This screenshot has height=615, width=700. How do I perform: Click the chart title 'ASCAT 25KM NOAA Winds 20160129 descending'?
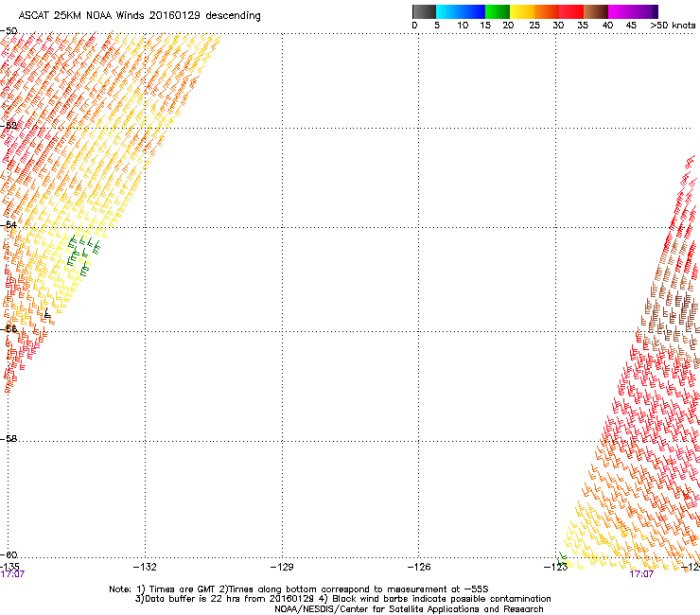[139, 16]
